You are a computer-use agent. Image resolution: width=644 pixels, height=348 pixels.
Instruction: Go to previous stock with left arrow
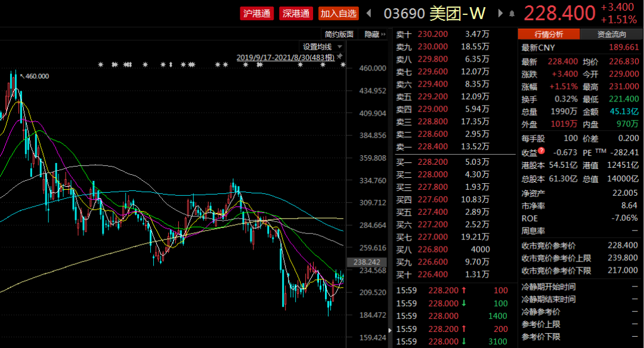(x=369, y=13)
